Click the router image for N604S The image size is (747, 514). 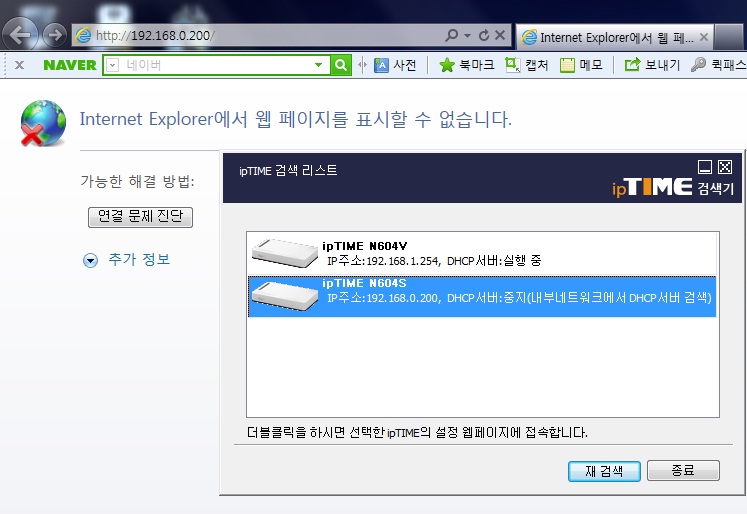click(284, 296)
